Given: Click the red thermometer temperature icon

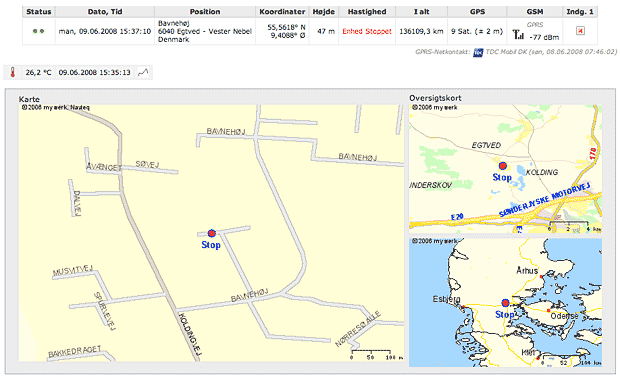Looking at the screenshot, I should pos(12,73).
